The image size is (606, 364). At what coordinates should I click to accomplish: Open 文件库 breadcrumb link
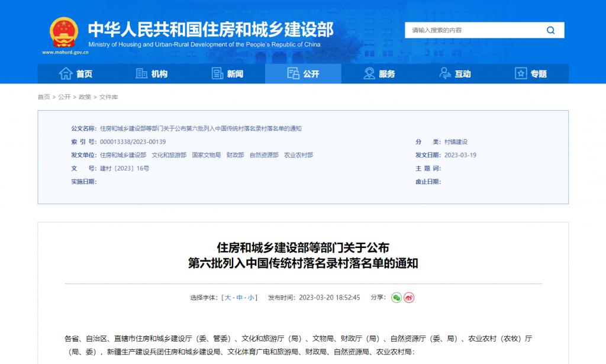pyautogui.click(x=108, y=97)
